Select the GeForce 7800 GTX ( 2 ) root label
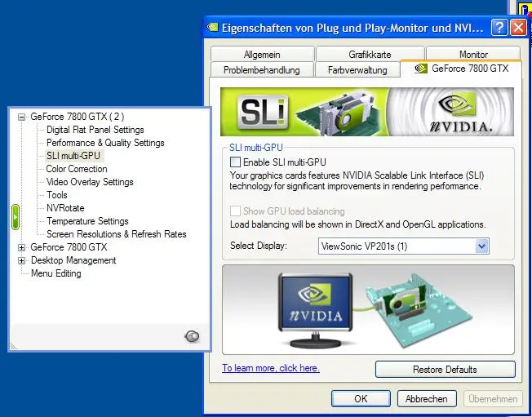Image resolution: width=532 pixels, height=417 pixels. [78, 117]
